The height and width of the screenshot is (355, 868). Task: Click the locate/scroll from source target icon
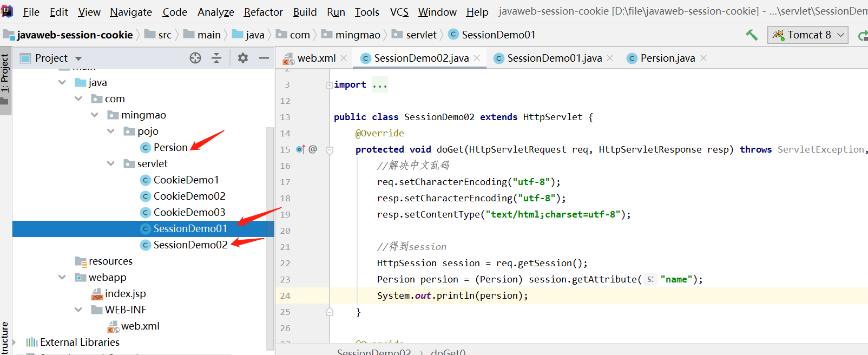pos(195,58)
